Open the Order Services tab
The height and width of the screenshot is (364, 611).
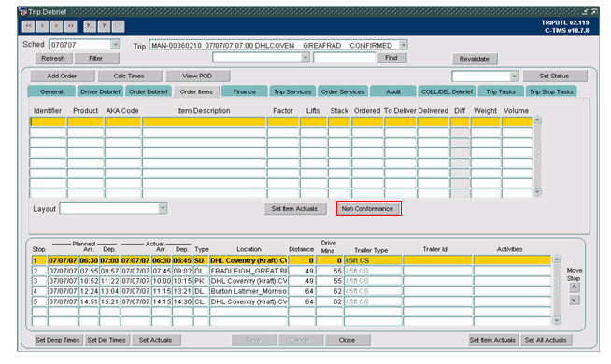[343, 91]
